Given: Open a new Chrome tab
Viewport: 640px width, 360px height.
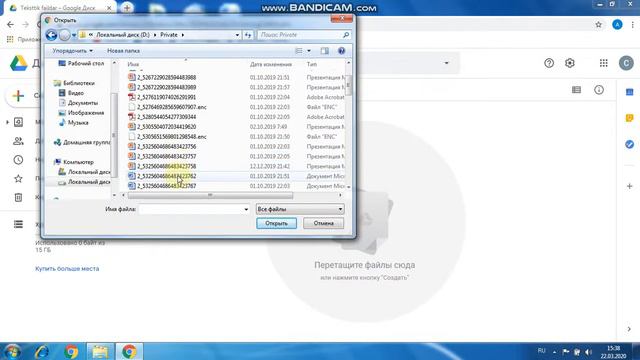Looking at the screenshot, I should tap(127, 8).
